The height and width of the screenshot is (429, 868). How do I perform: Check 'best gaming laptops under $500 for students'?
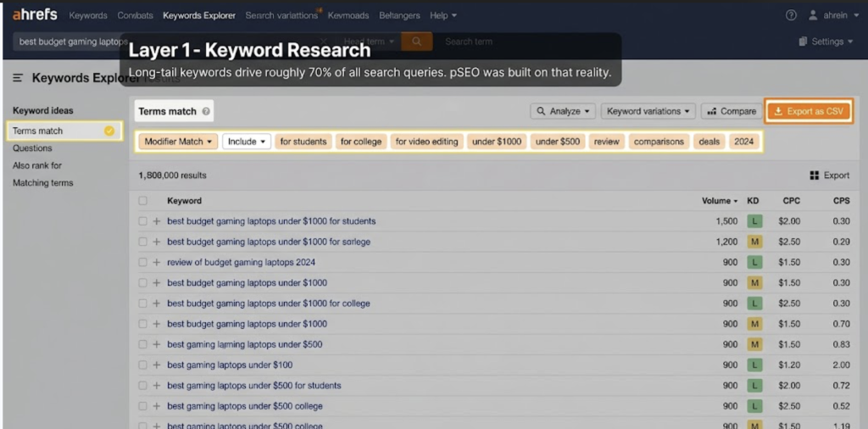[x=142, y=386]
